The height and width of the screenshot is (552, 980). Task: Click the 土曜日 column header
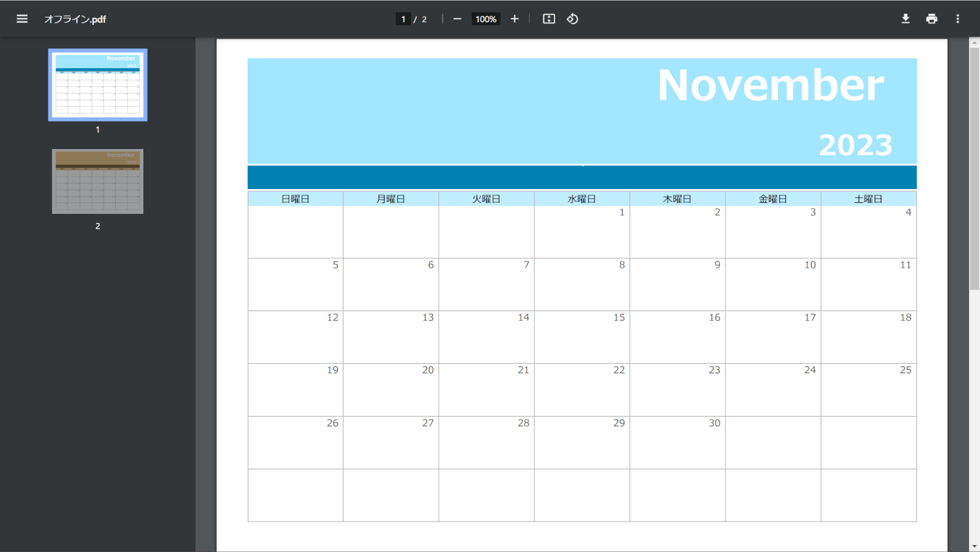868,199
